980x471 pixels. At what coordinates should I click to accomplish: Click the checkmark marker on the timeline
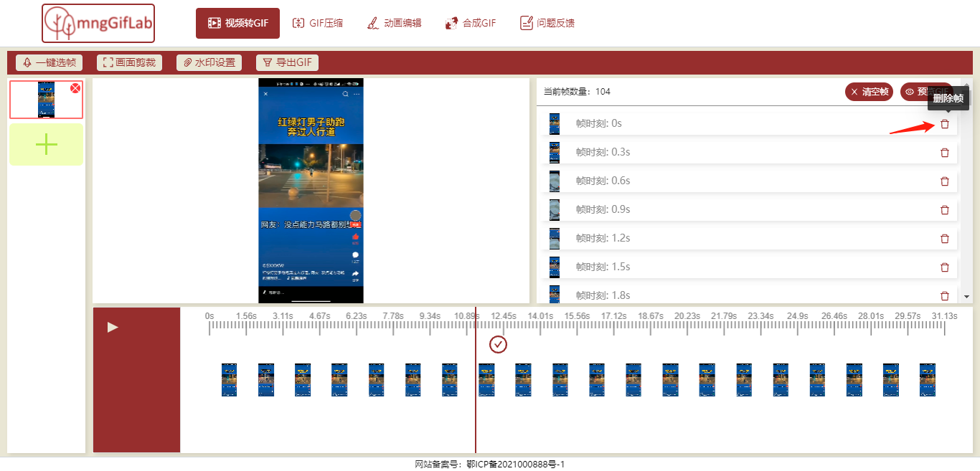(x=498, y=345)
